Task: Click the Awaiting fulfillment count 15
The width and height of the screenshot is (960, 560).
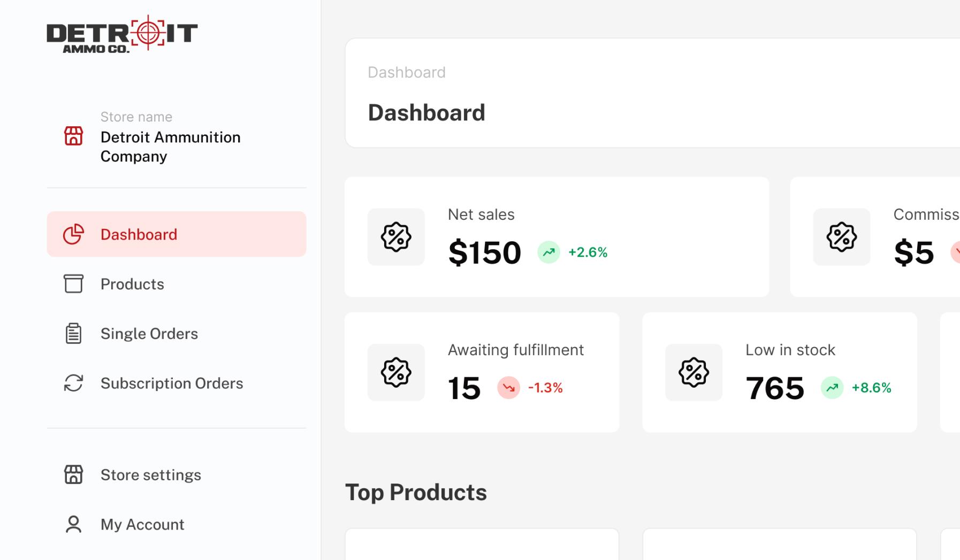Action: [464, 388]
